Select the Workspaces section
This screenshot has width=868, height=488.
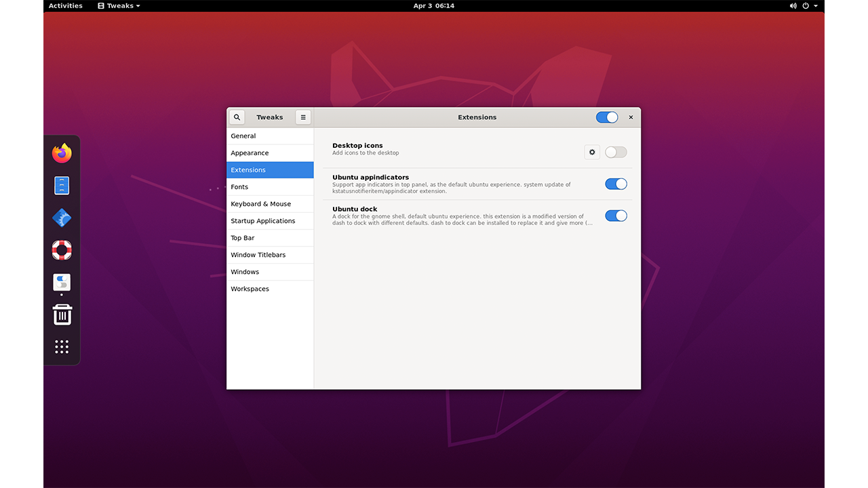tap(270, 289)
